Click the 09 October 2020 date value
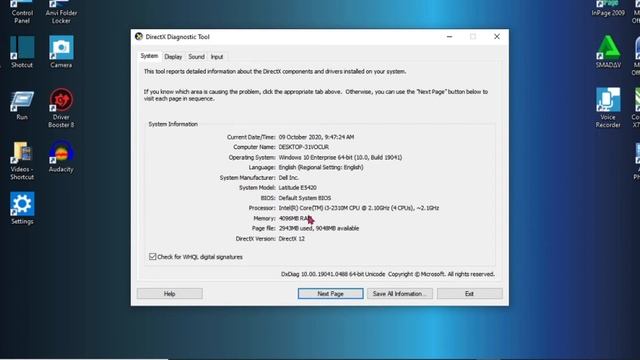This screenshot has width=640, height=360. [316, 137]
